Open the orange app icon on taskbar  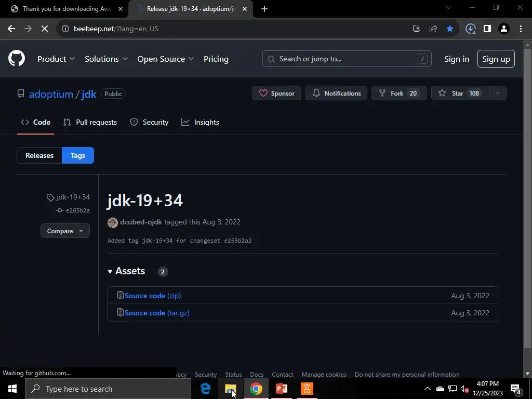(307, 389)
